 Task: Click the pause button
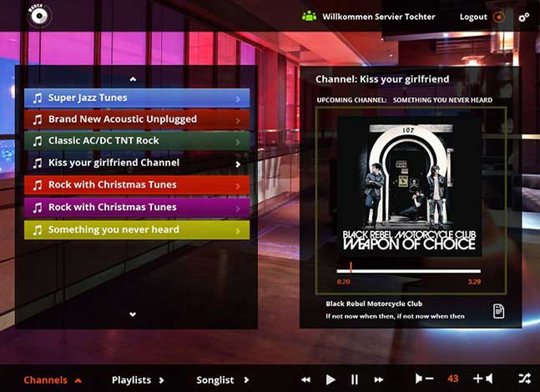pos(355,379)
